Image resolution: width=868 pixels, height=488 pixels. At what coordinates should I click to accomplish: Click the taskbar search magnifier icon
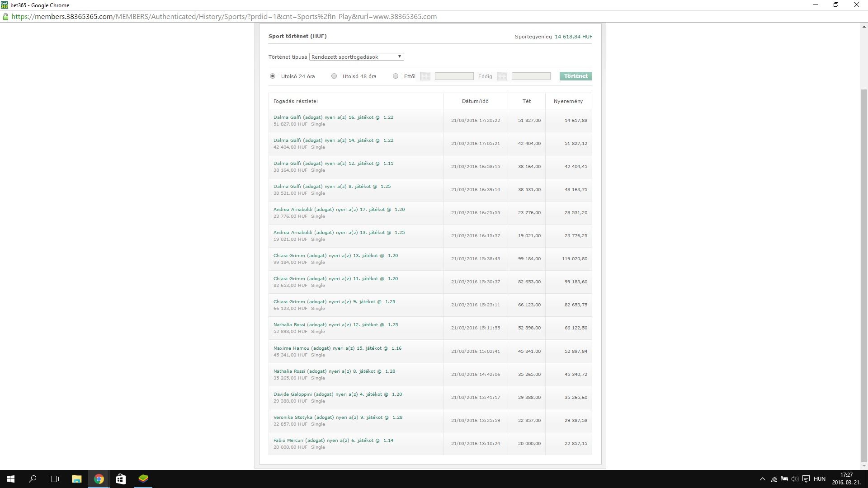tap(33, 479)
